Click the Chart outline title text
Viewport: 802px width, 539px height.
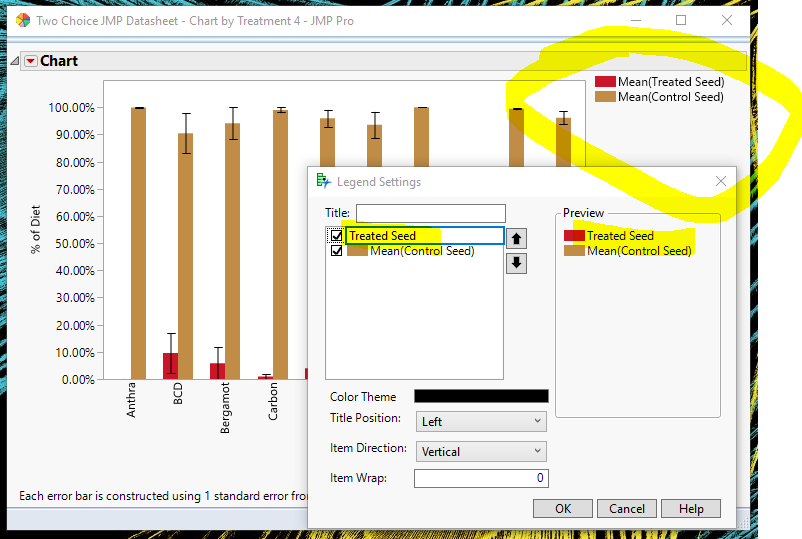pos(59,61)
